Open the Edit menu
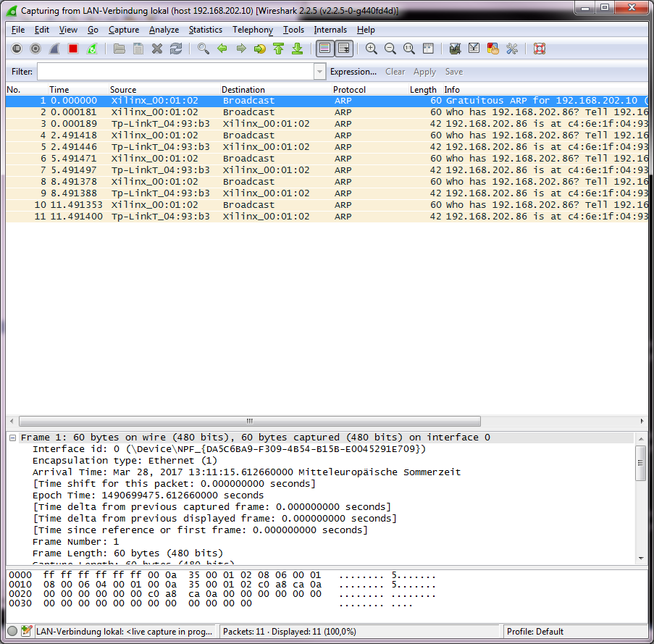Image resolution: width=654 pixels, height=644 pixels. [x=42, y=30]
